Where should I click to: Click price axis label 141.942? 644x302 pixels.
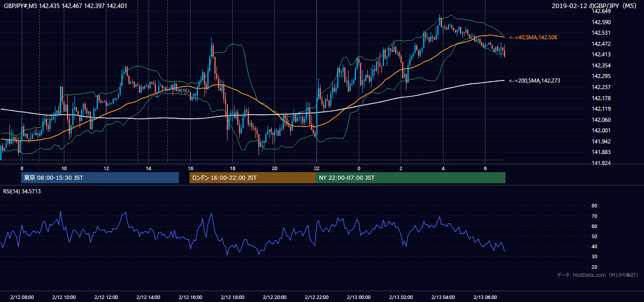pyautogui.click(x=601, y=141)
